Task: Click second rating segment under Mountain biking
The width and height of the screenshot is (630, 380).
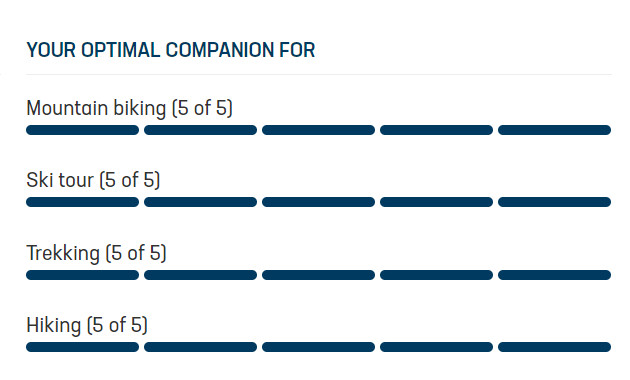Action: click(200, 130)
